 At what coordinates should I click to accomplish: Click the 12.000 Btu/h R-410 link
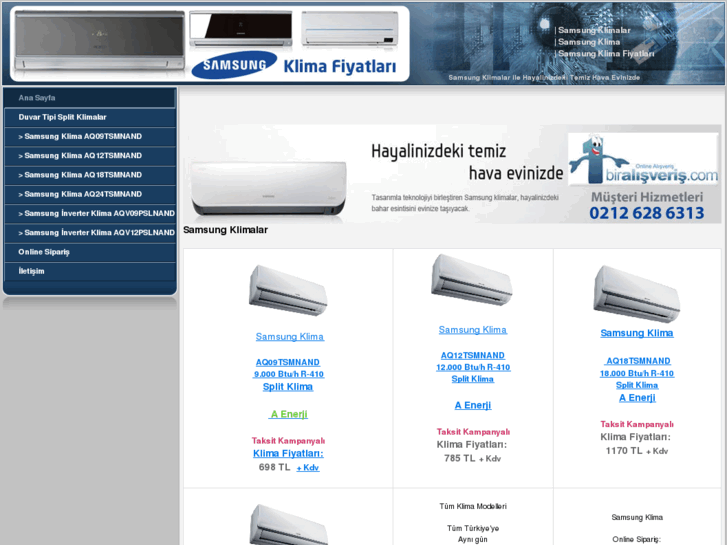tap(473, 367)
